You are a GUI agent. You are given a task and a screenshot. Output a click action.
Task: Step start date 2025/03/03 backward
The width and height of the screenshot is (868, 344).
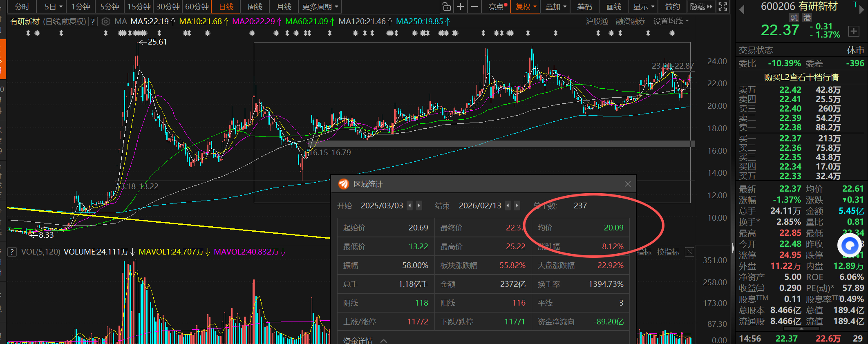pos(409,206)
